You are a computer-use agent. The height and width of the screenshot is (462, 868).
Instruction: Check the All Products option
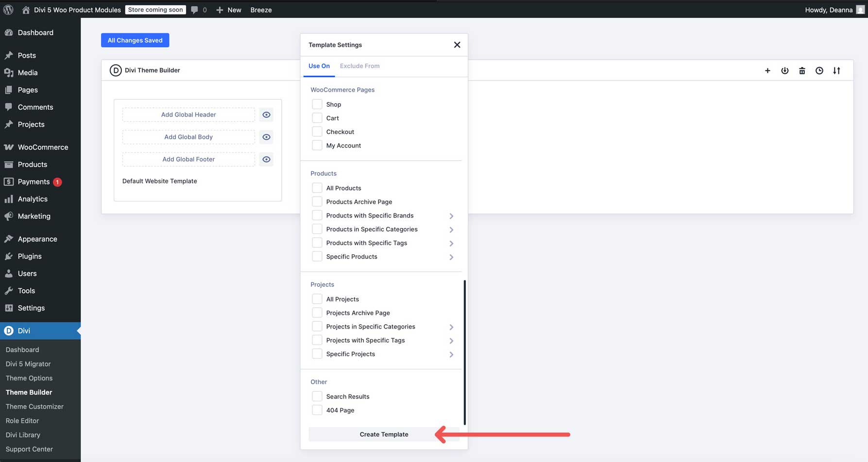[x=317, y=187]
